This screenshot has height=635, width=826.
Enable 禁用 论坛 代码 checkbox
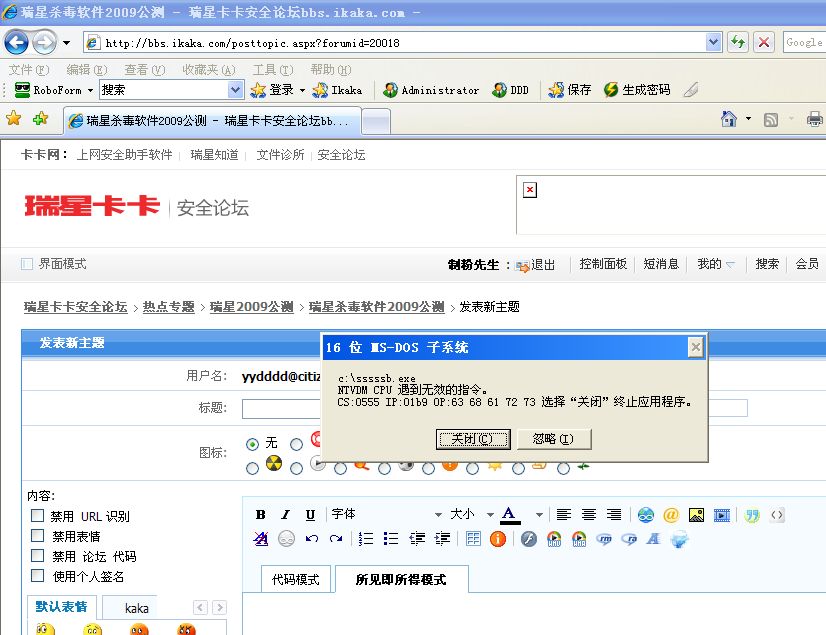[x=37, y=556]
